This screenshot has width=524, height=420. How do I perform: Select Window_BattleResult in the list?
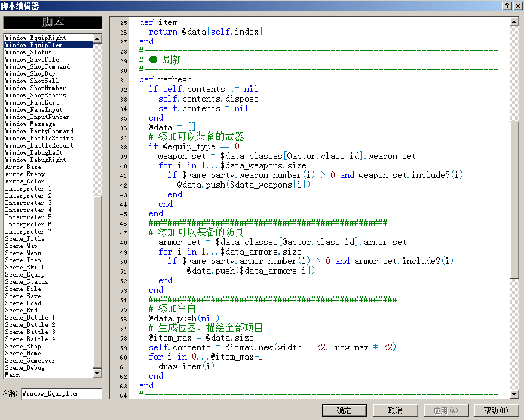tap(48, 146)
